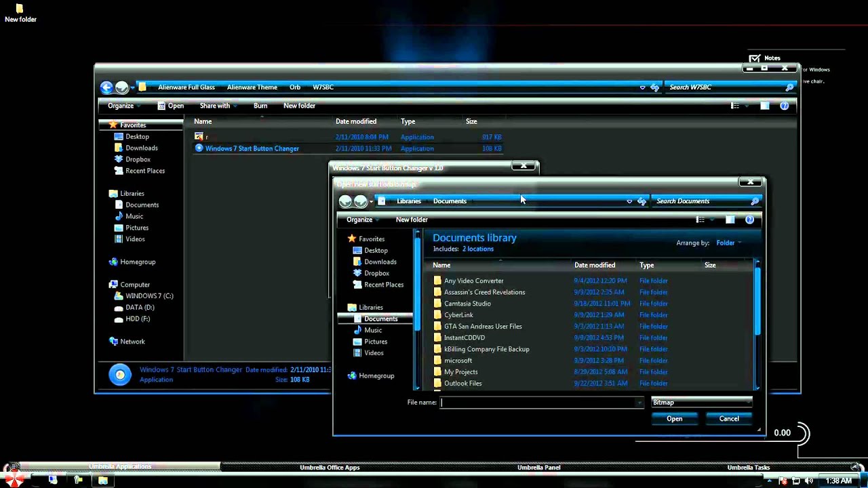Click Open in W7SBC window toolbar
This screenshot has height=488, width=868.
click(171, 106)
